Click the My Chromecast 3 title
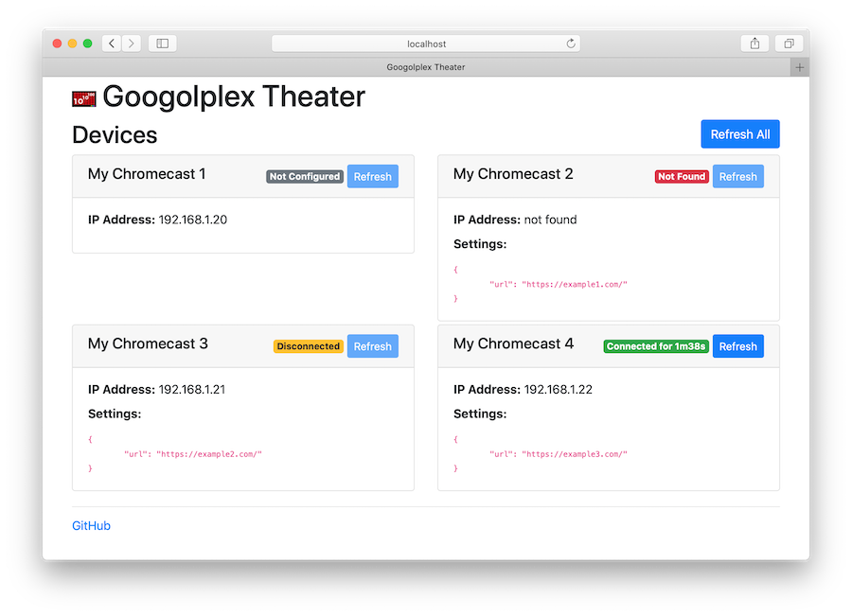The height and width of the screenshot is (616, 852). [x=148, y=343]
